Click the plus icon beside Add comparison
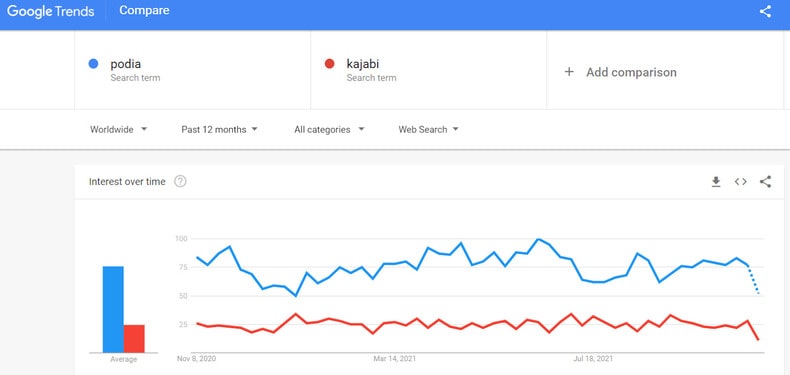This screenshot has width=790, height=375. 569,72
